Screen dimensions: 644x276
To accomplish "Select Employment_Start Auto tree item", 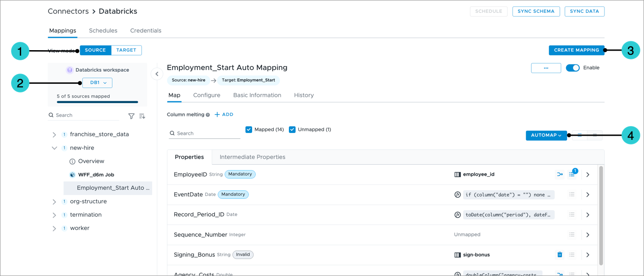I will tap(108, 188).
